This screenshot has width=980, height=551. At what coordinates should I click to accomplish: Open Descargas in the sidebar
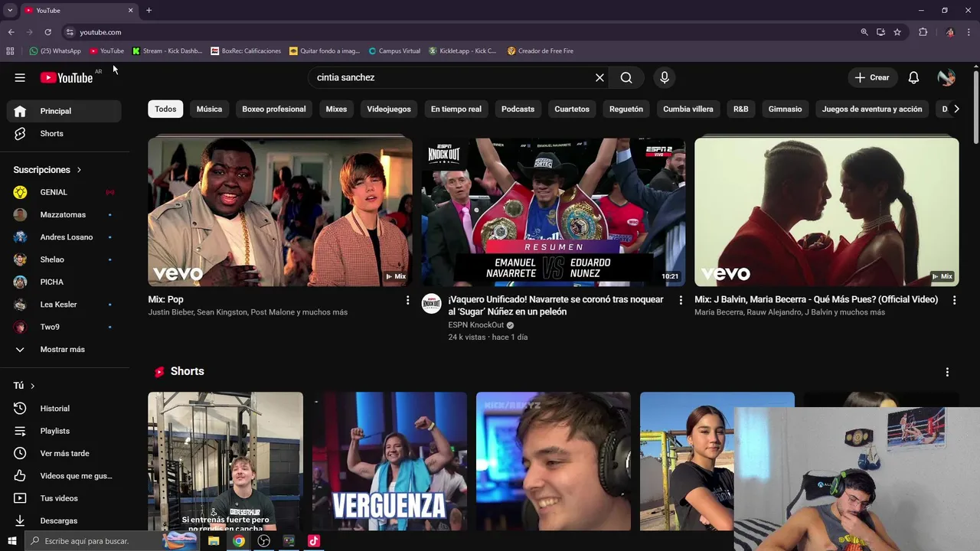(64, 520)
